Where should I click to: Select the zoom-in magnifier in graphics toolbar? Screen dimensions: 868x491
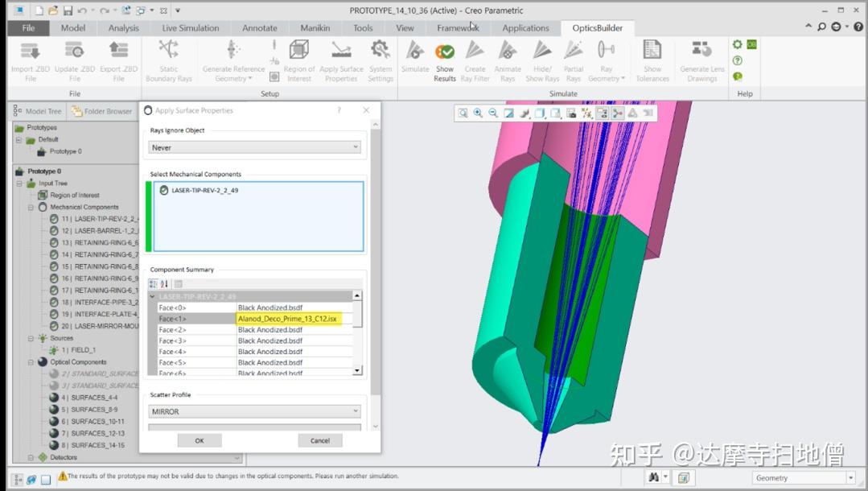tap(478, 113)
